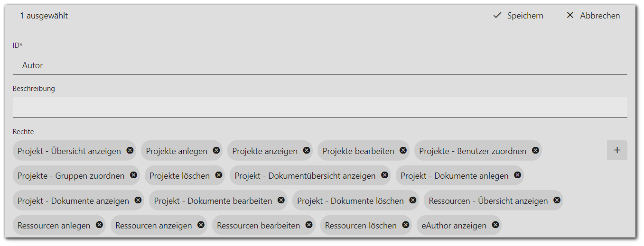The height and width of the screenshot is (246, 644).
Task: Delete the 'eAuthor anzeigen' chip
Action: pos(495,225)
